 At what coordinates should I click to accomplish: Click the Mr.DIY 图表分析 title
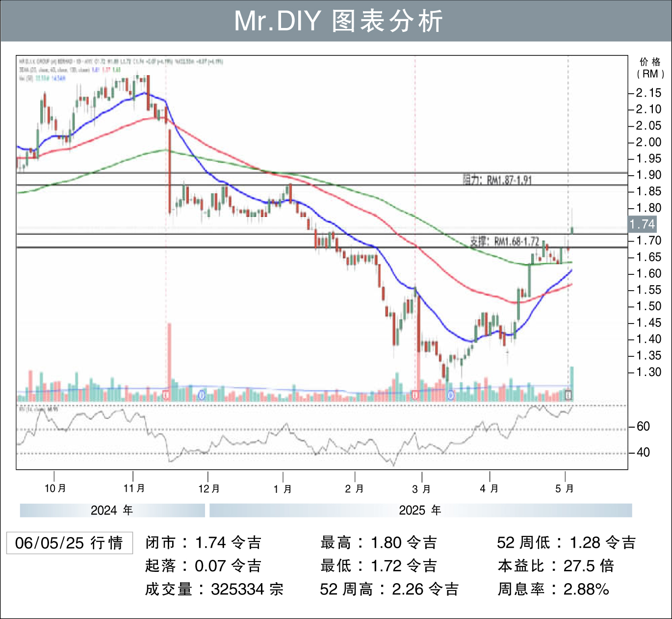click(x=338, y=21)
